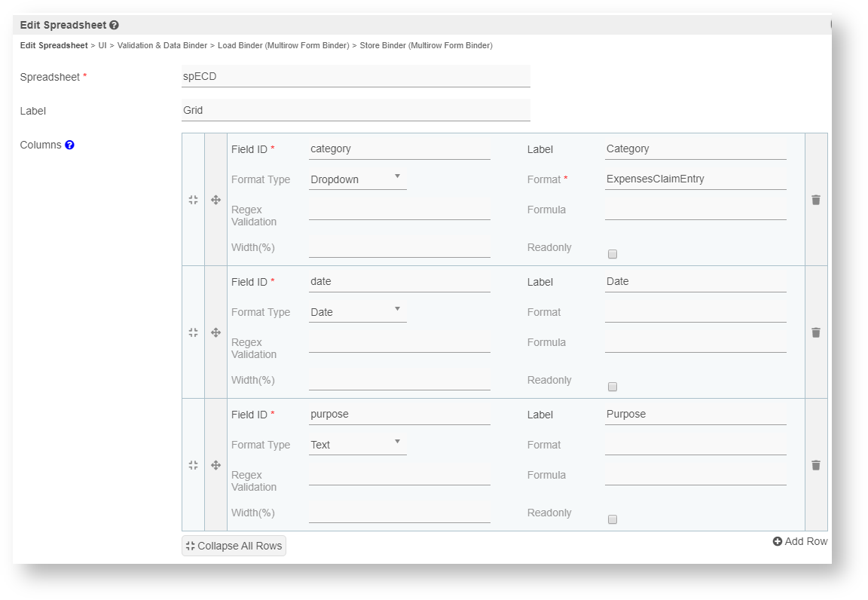Click the move handle for the purpose row
Screen dimensions: 868x600
tap(215, 465)
